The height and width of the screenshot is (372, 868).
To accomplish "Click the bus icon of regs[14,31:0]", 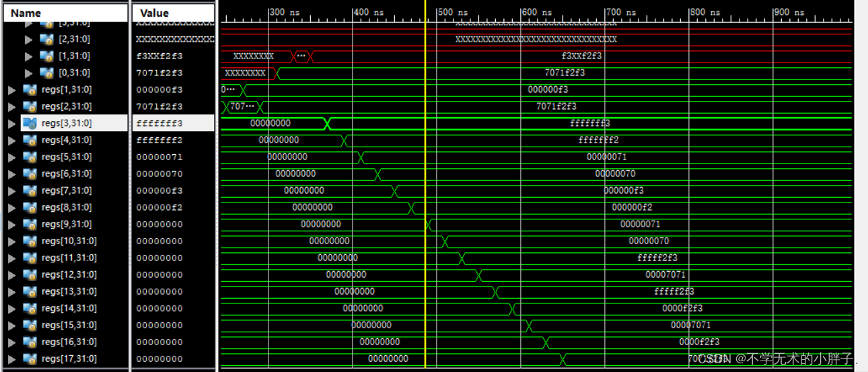I will pyautogui.click(x=30, y=308).
